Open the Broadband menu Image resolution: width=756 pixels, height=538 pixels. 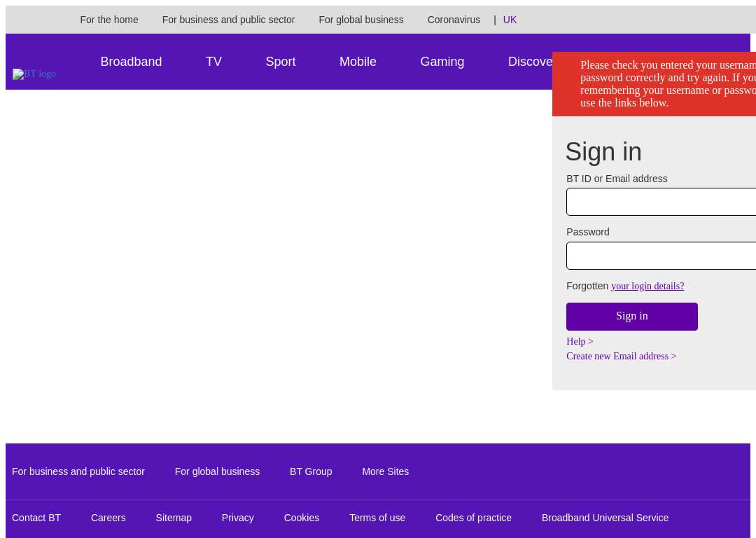pyautogui.click(x=131, y=62)
